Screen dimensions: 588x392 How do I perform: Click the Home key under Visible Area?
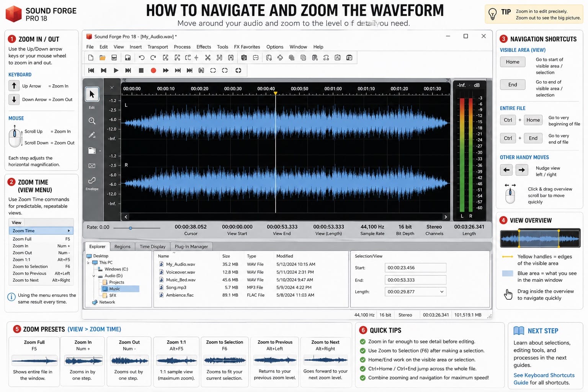point(513,62)
